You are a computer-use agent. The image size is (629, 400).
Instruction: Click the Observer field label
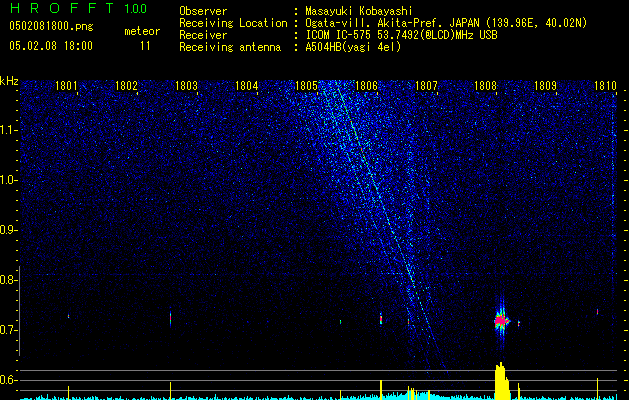click(x=203, y=11)
